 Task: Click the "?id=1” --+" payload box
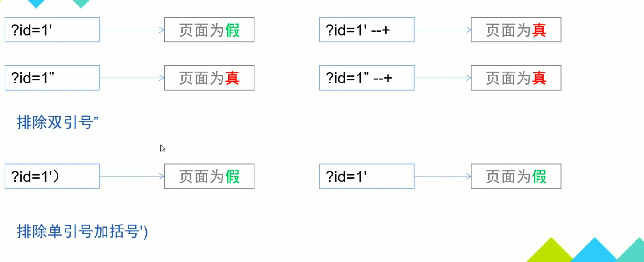coord(366,78)
